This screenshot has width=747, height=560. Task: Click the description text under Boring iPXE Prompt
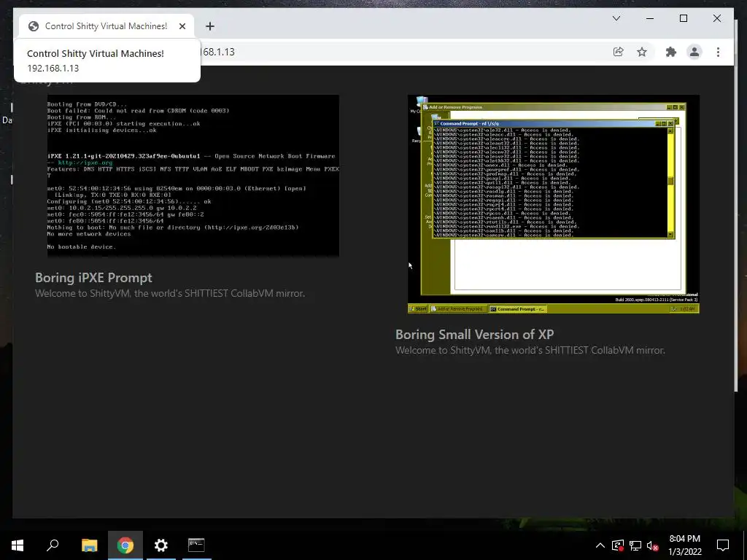click(x=170, y=293)
